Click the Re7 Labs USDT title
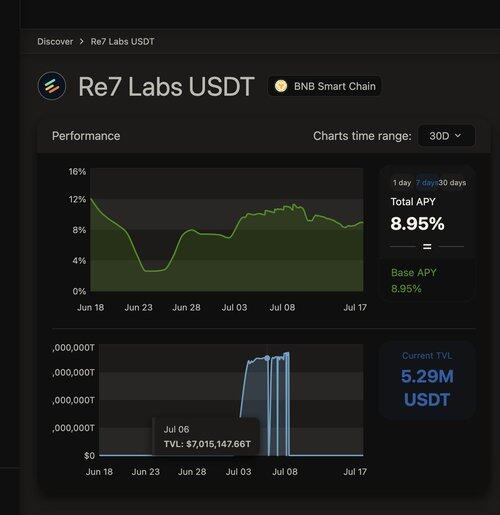500x515 pixels. [x=167, y=87]
